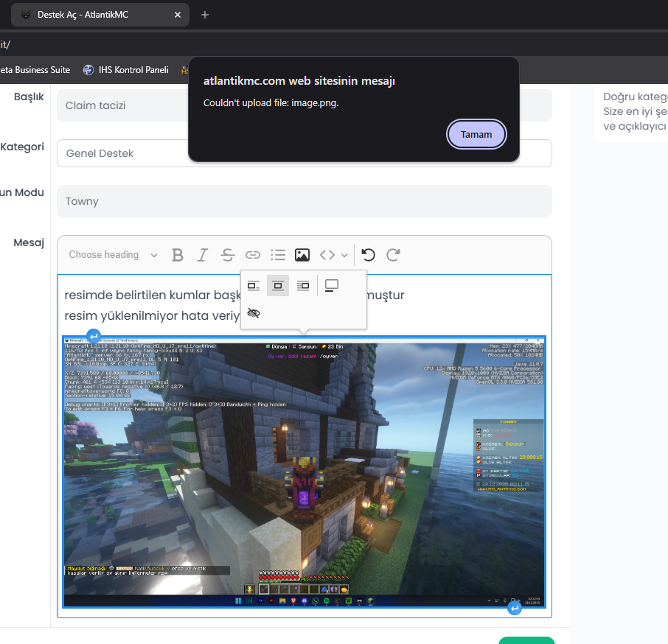Open the Choose heading dropdown
Viewport: 668px width, 644px height.
pyautogui.click(x=113, y=255)
